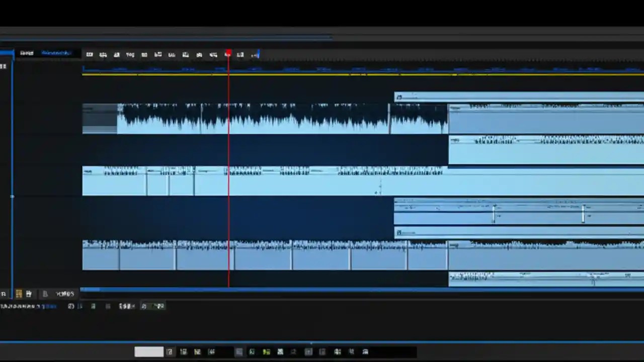Screen dimensions: 644x362
Task: Click the red Record icon on the toolbar
Action: click(x=227, y=54)
